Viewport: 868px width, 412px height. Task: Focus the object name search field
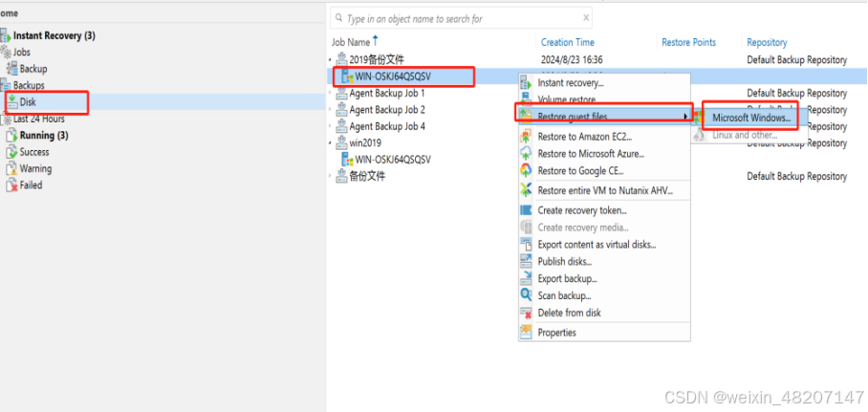(461, 18)
